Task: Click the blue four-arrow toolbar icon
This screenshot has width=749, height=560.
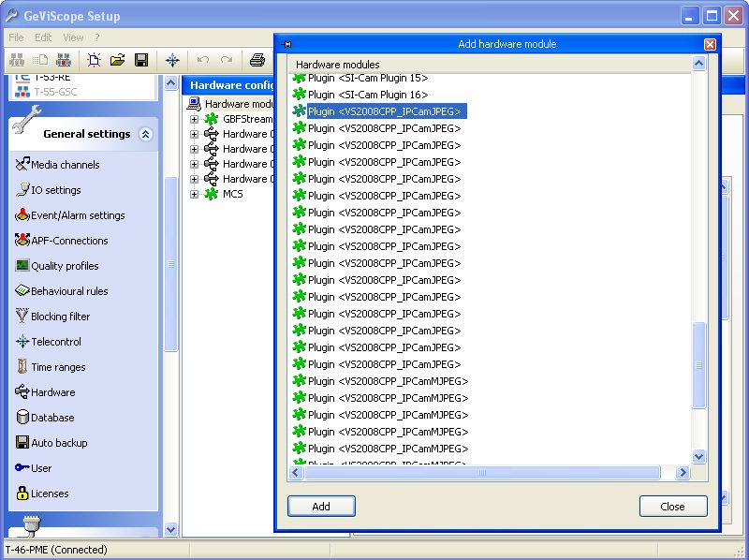Action: click(x=172, y=60)
